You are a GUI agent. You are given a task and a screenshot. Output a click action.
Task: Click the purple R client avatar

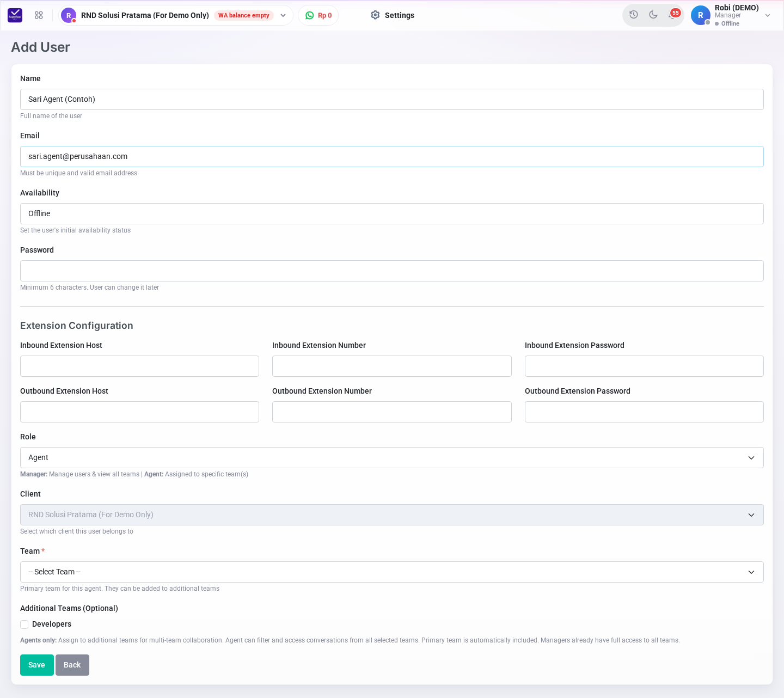tap(68, 15)
